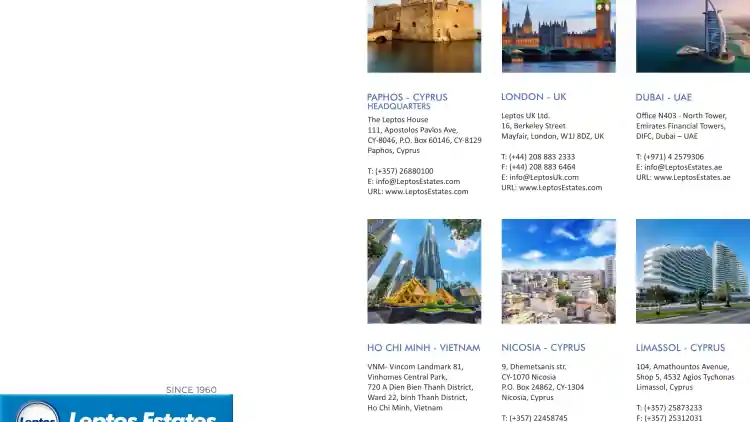This screenshot has width=750, height=422.
Task: Select the NICOSIA - CYPRUS heading
Action: [x=543, y=348]
